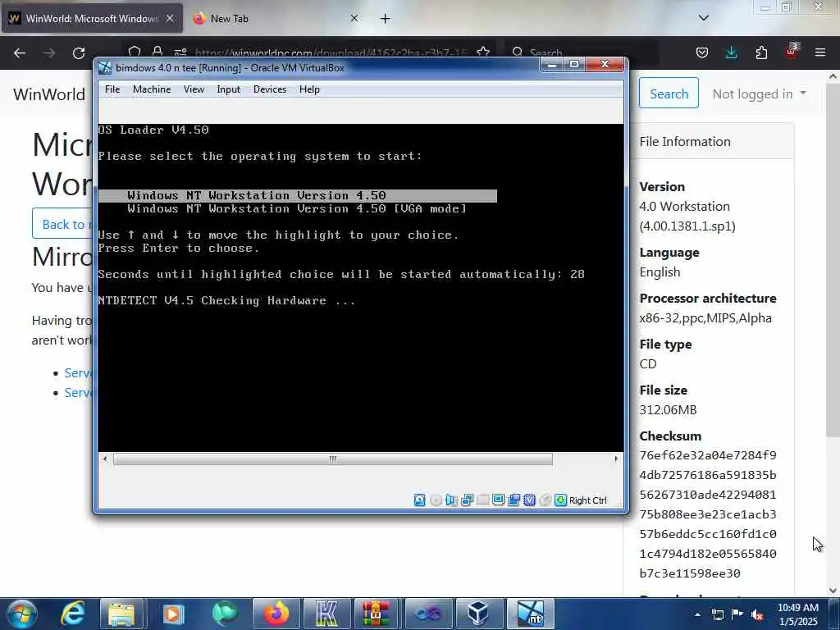Click the VM scrollbar right arrow

(x=616, y=459)
